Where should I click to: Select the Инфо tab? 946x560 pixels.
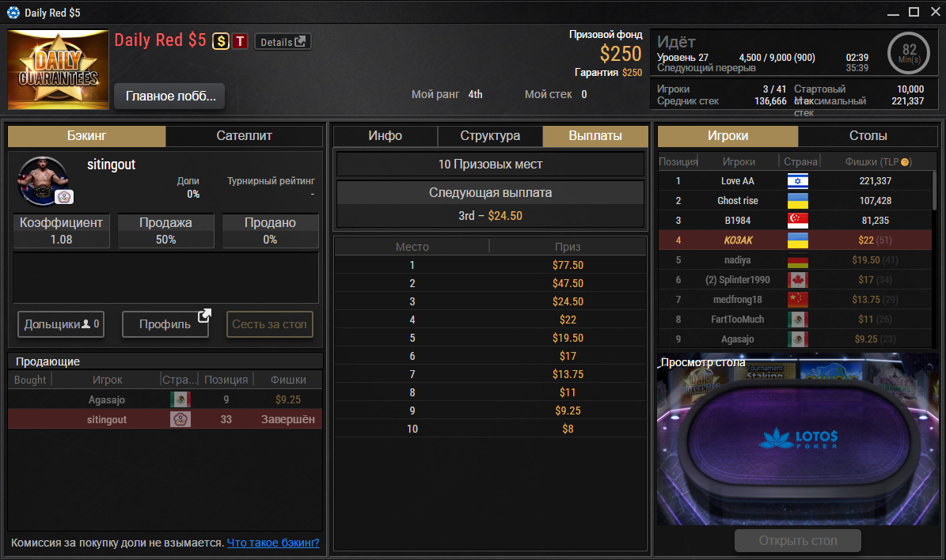click(x=385, y=135)
